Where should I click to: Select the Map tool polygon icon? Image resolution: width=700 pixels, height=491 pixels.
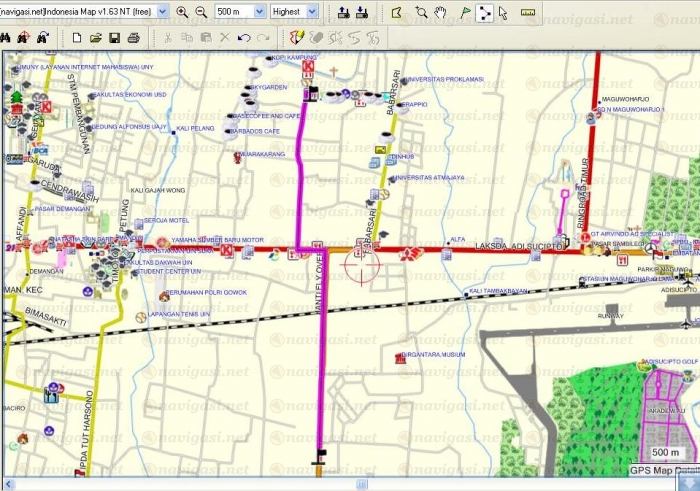pyautogui.click(x=396, y=12)
